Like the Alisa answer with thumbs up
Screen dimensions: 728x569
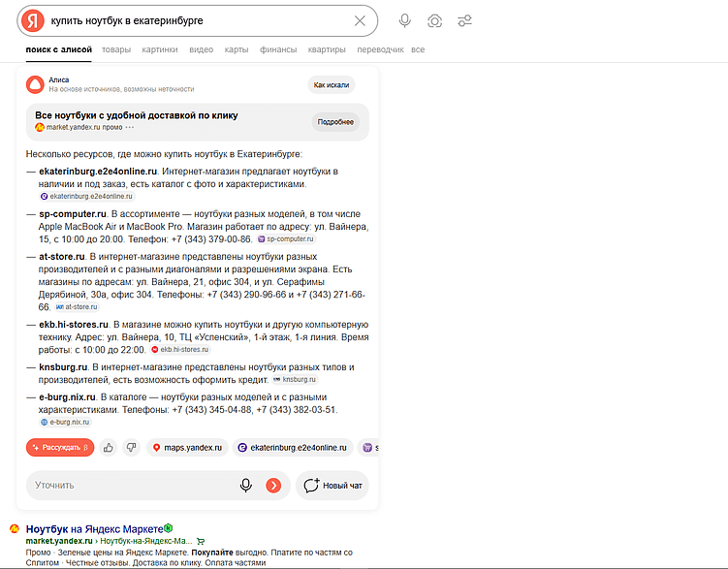pos(109,448)
